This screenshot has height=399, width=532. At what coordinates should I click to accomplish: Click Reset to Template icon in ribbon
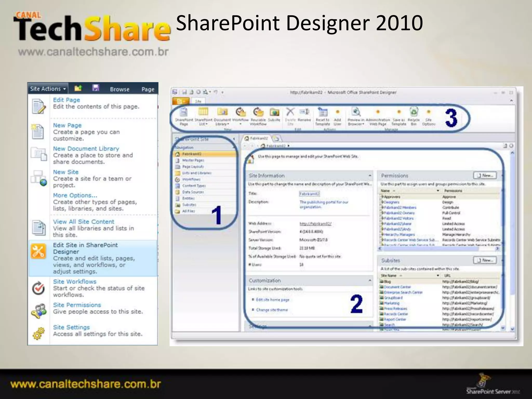323,112
